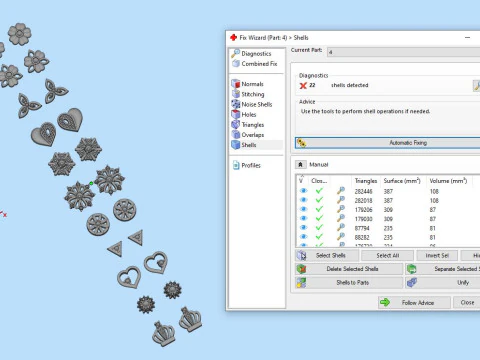Open the Combined Fix page
The image size is (480, 360).
tap(255, 64)
